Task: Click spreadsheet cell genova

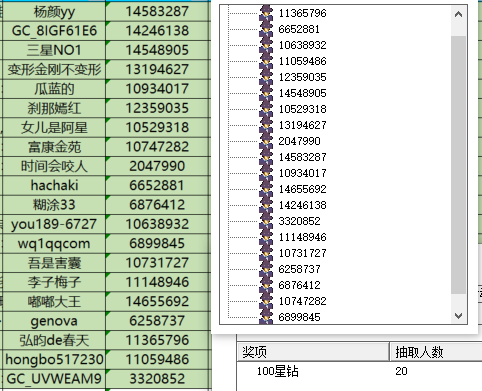Action: coord(54,321)
